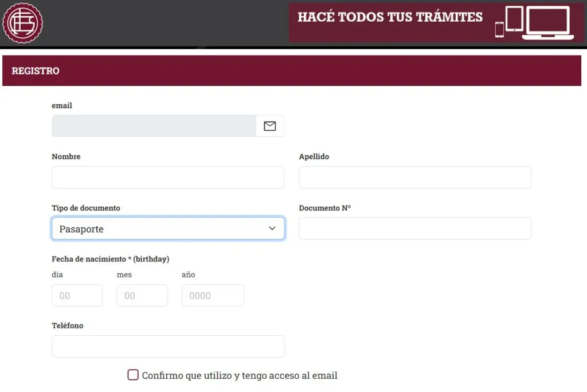Viewport: 587px width, 392px height.
Task: Click the Apellido input field
Action: tap(414, 177)
